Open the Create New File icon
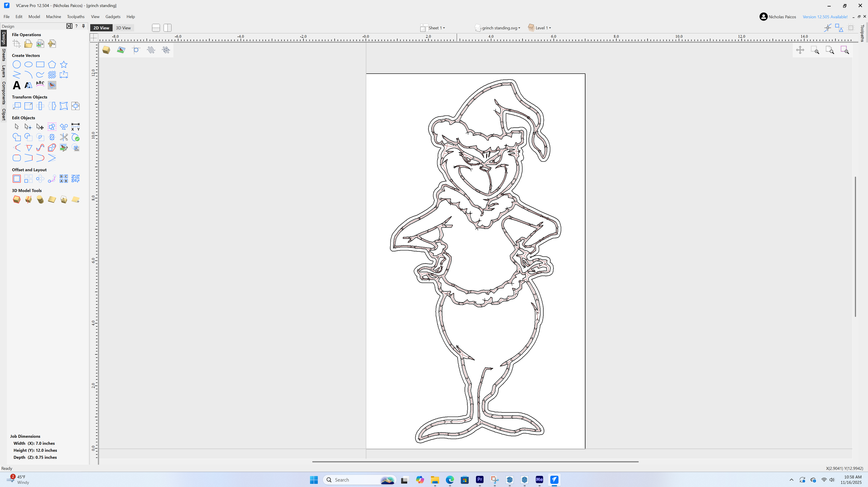Viewport: 868px width, 487px height. [17, 44]
